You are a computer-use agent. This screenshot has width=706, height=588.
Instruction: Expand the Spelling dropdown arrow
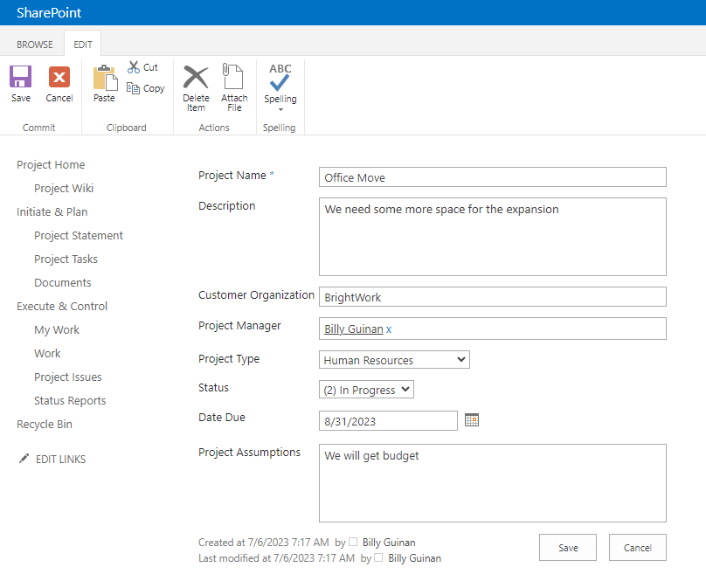tap(280, 110)
